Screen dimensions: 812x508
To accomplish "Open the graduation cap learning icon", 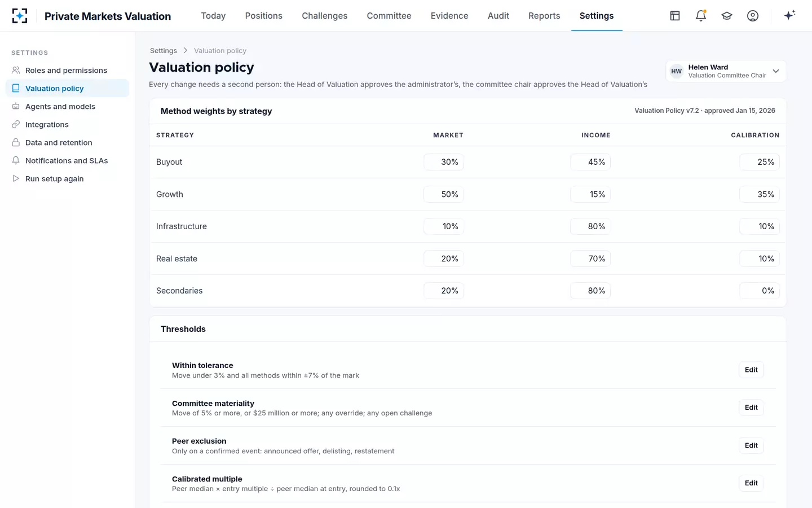I will 727,16.
